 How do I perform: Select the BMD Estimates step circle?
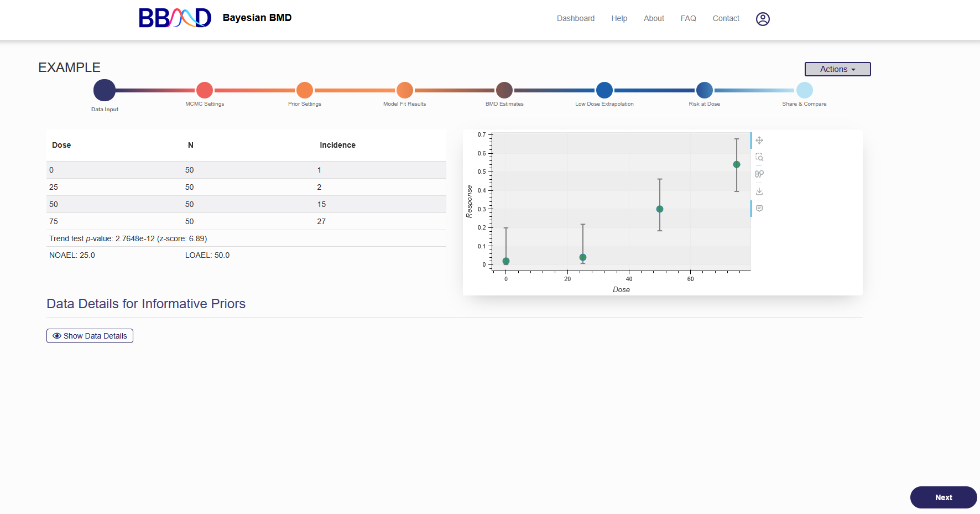click(504, 90)
